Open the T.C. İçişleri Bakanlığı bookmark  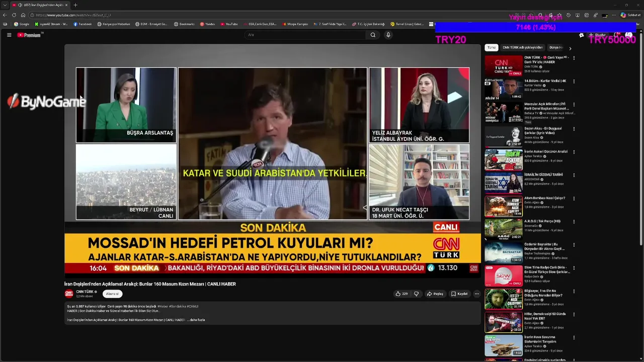tap(368, 24)
